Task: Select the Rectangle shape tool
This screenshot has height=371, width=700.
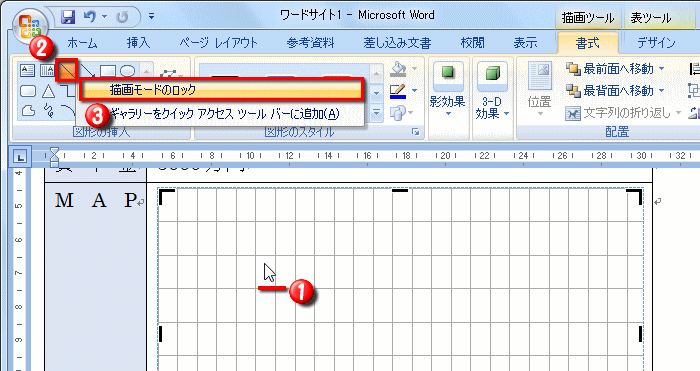Action: 108,71
